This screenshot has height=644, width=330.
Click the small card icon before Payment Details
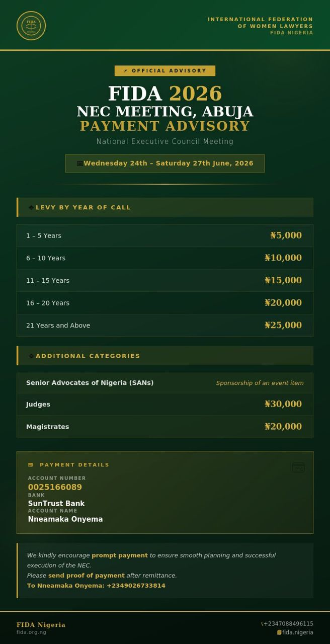pos(31,465)
